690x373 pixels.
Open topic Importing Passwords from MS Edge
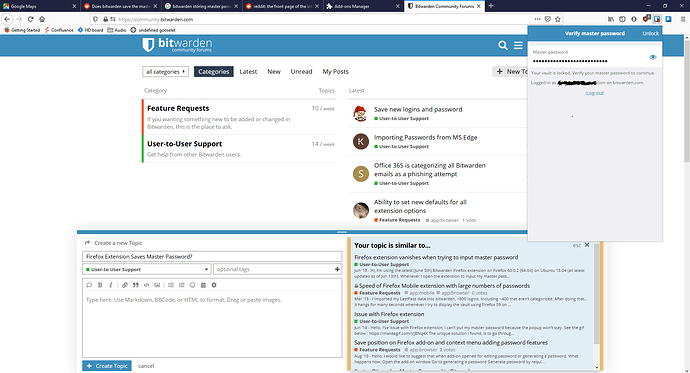(426, 137)
